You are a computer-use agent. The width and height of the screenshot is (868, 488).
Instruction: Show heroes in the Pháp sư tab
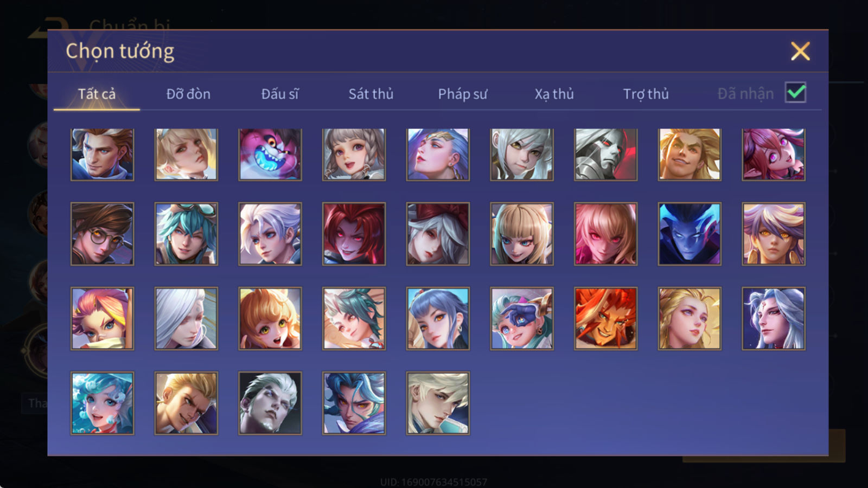click(463, 94)
